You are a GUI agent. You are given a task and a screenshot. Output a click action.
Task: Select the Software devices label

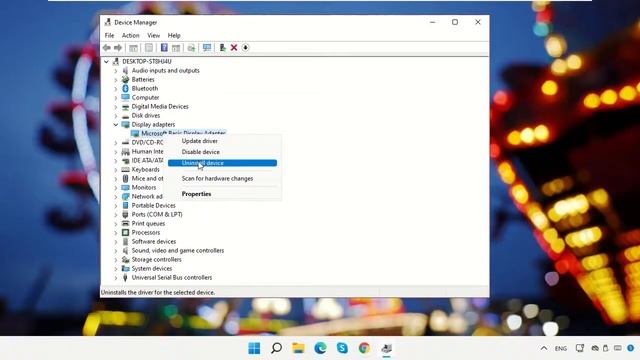pyautogui.click(x=154, y=242)
